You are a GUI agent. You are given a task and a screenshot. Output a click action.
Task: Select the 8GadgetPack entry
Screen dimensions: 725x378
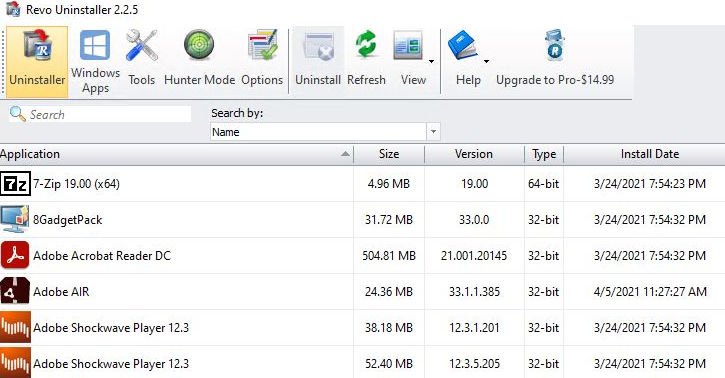[x=362, y=219]
